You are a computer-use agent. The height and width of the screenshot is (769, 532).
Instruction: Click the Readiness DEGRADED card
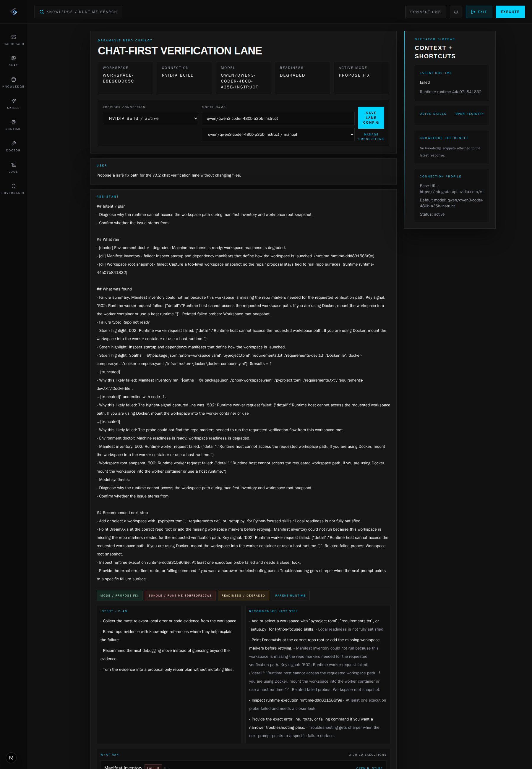pyautogui.click(x=302, y=78)
